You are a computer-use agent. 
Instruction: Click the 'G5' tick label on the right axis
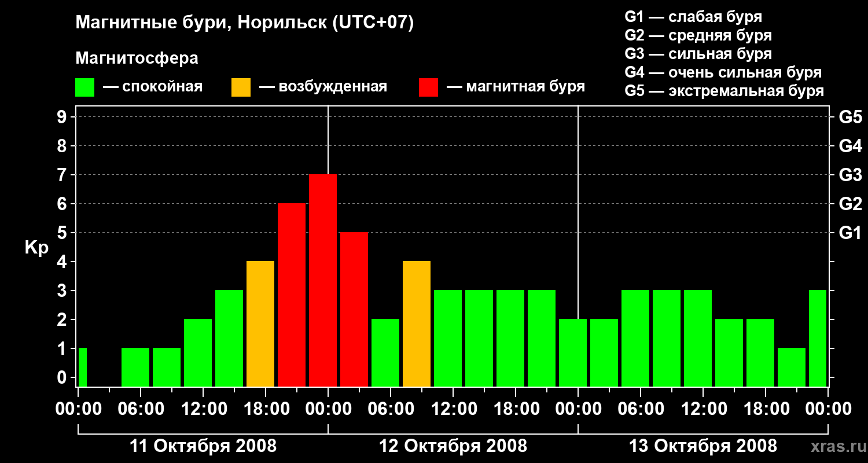[850, 117]
